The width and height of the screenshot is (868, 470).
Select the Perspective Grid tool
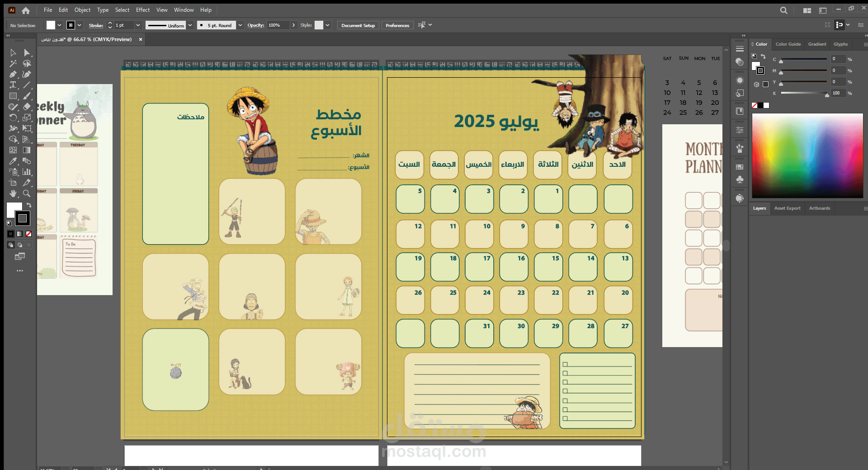(x=27, y=139)
